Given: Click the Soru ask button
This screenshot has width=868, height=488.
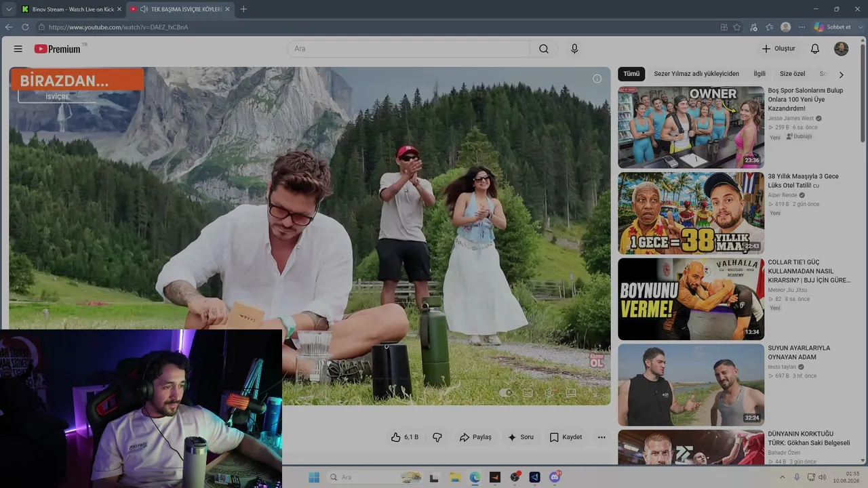Looking at the screenshot, I should [x=521, y=437].
